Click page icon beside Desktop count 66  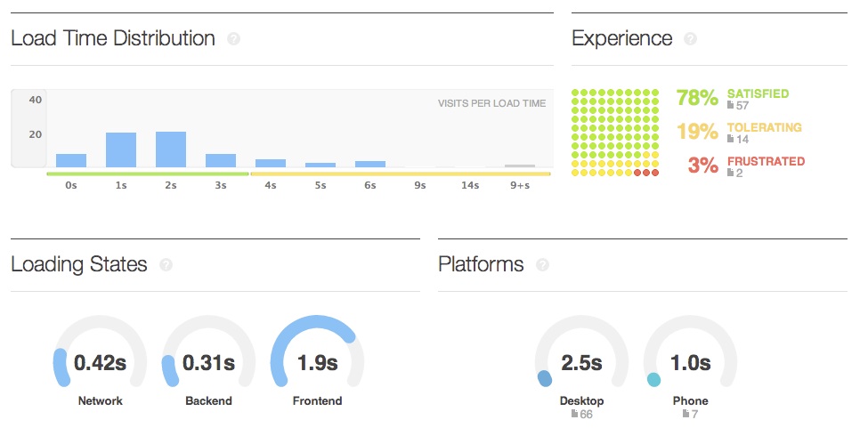coord(574,414)
